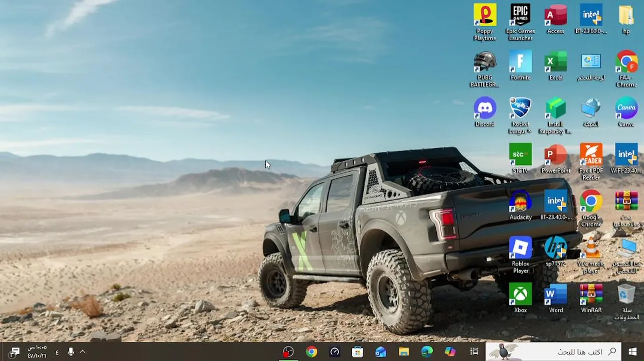Switch to the running recorder app in taskbar
Image resolution: width=644 pixels, height=361 pixels.
tap(288, 351)
